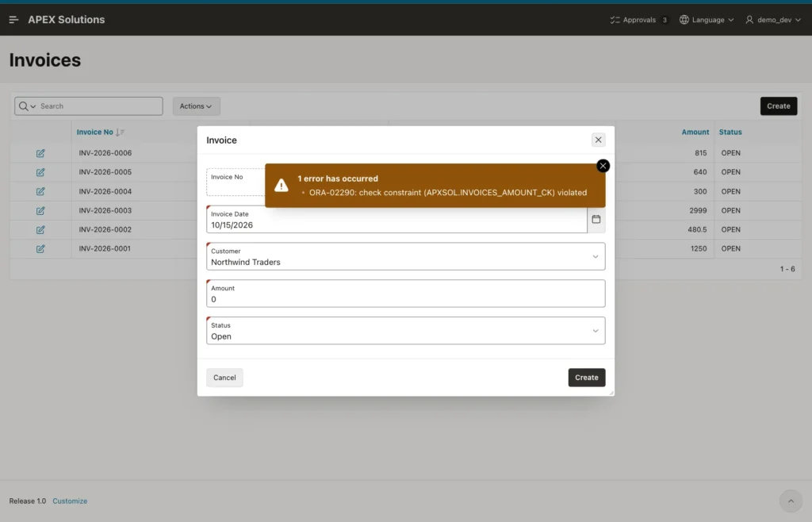Click the page-level Create button
The image size is (812, 522).
[779, 106]
